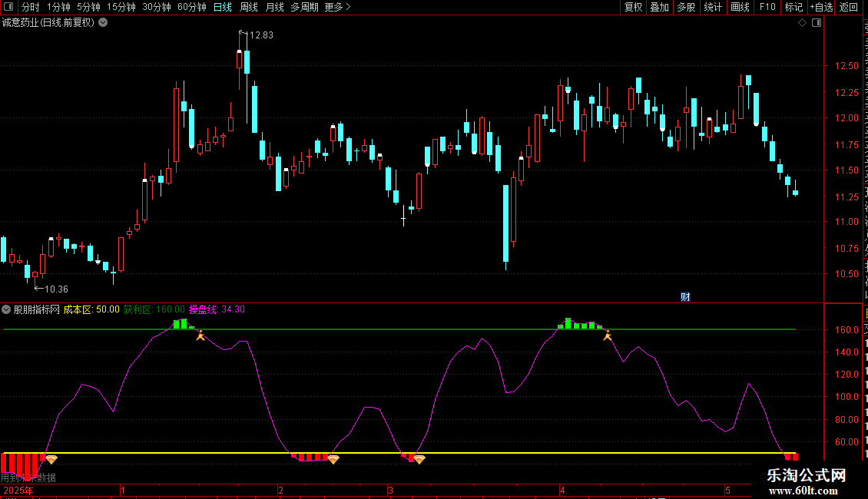Click the 2025年 timeline label

pos(18,491)
